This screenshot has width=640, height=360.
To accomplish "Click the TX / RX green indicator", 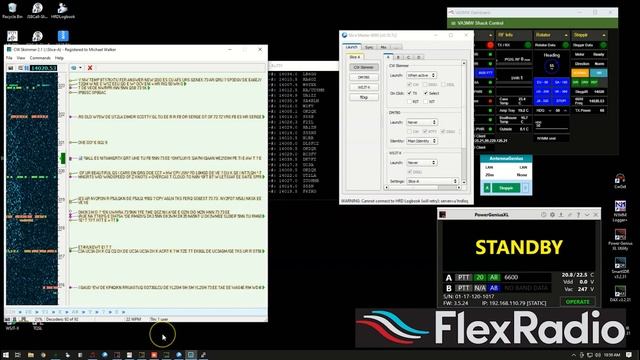I will point(528,45).
